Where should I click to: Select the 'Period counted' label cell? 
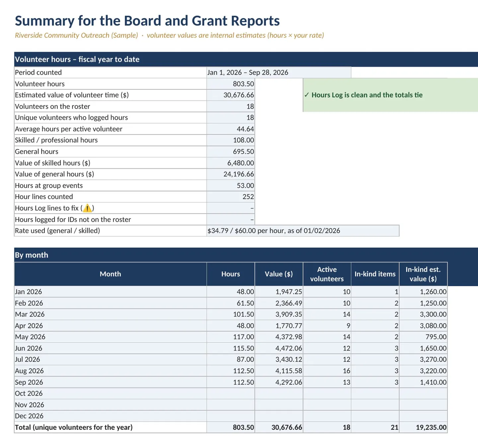pos(111,72)
